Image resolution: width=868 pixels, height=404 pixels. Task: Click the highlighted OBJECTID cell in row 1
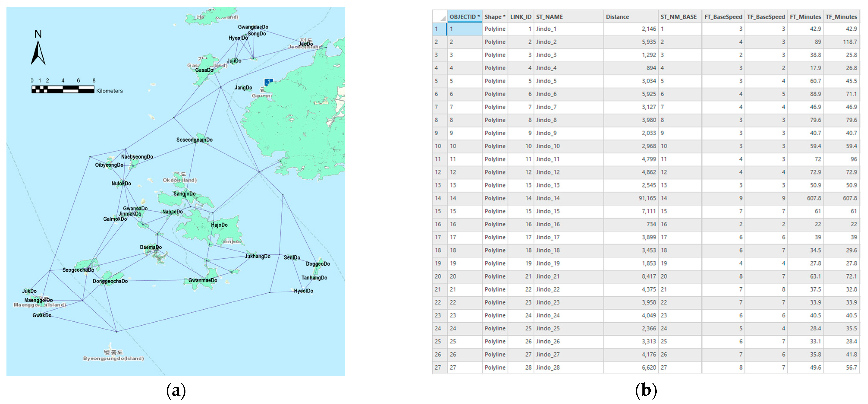coord(464,29)
